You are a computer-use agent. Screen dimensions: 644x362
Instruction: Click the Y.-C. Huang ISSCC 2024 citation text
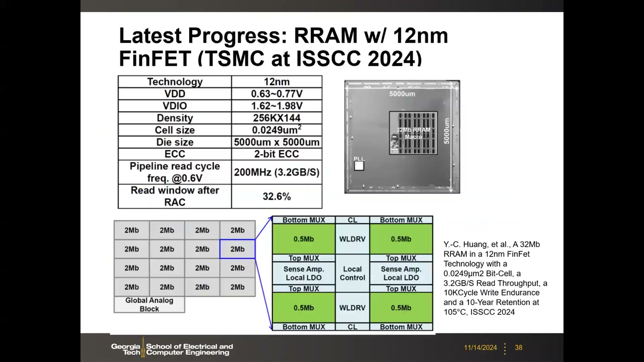tap(495, 278)
